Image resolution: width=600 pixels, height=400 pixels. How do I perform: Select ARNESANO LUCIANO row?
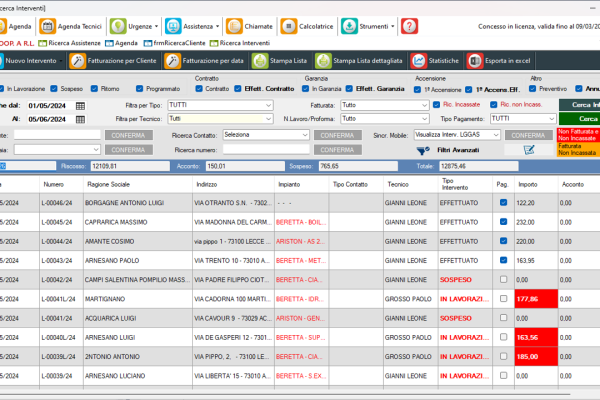coord(300,376)
